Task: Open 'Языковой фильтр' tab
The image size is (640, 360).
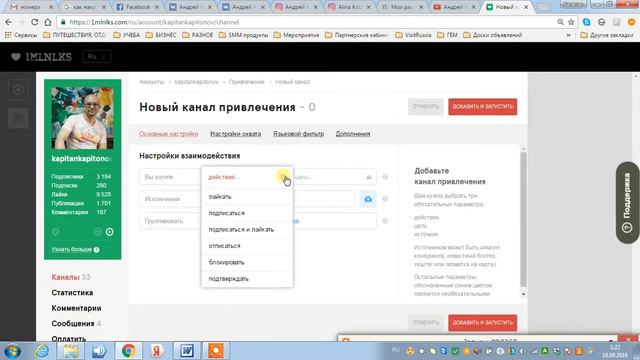Action: tap(298, 134)
